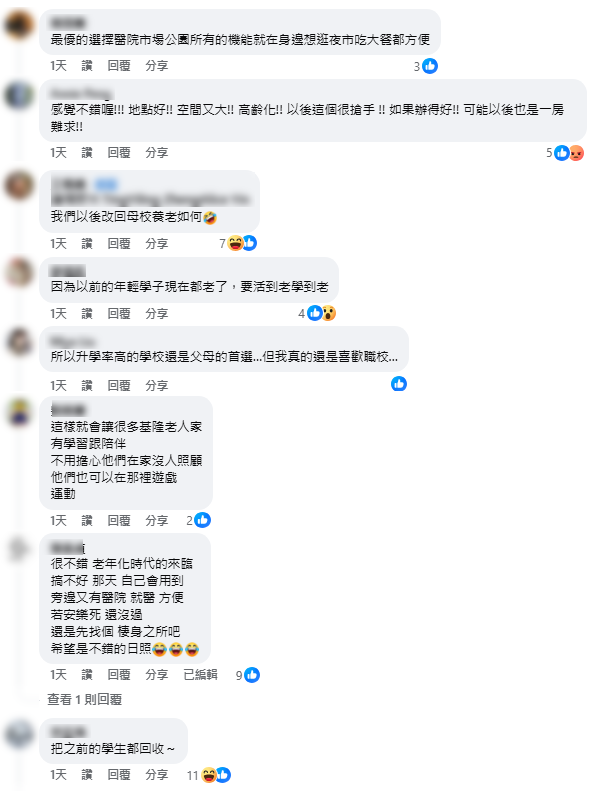
Task: Click the wow reaction icon under 活到老學到老 comment
Action: 328,313
